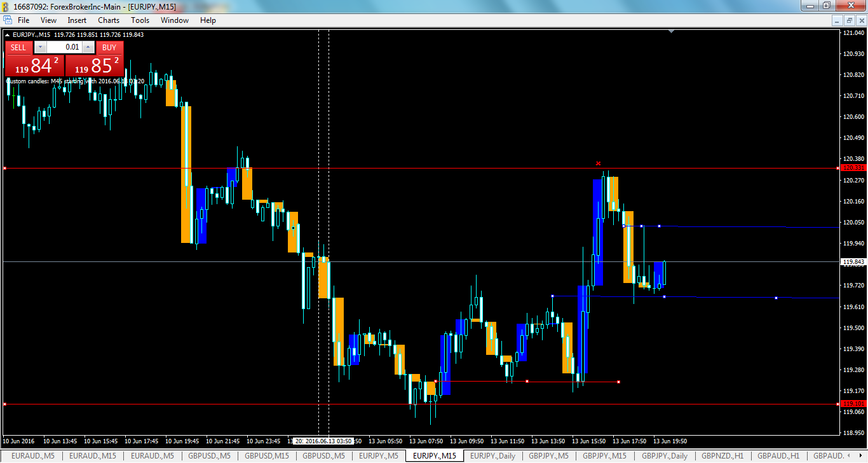Click the 120.331 price tag on the right axis
This screenshot has height=463, width=868.
click(x=852, y=167)
